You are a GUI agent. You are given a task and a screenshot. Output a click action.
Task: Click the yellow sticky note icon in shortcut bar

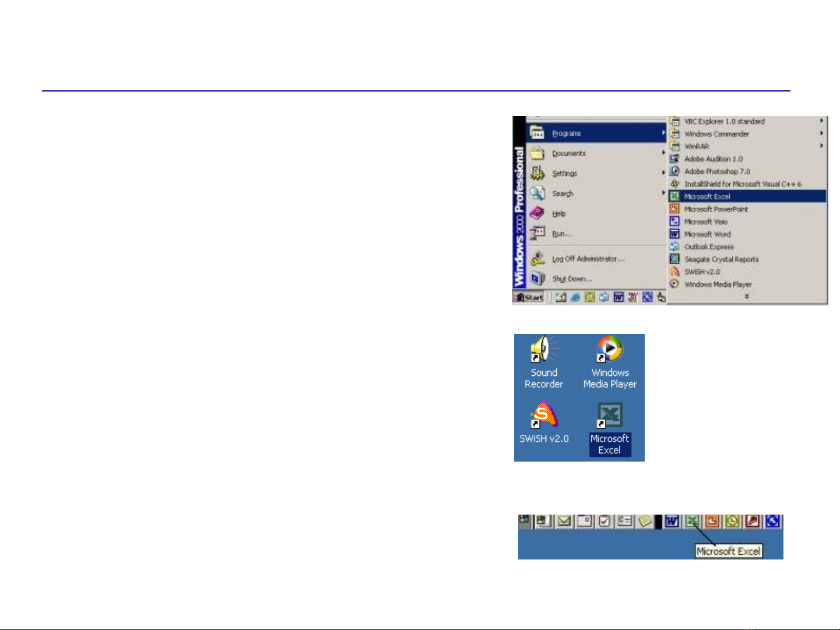[x=644, y=521]
